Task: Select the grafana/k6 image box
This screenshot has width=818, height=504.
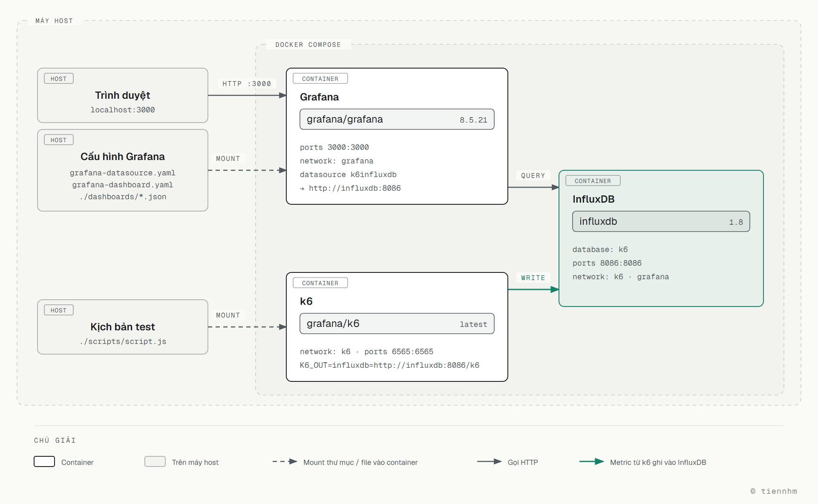Action: (397, 324)
